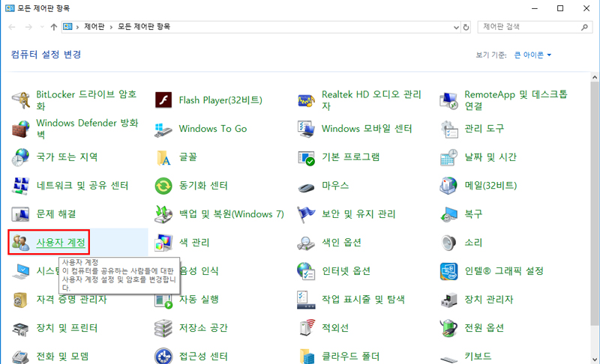Open Windows Defender 방화벽 icon

point(20,129)
